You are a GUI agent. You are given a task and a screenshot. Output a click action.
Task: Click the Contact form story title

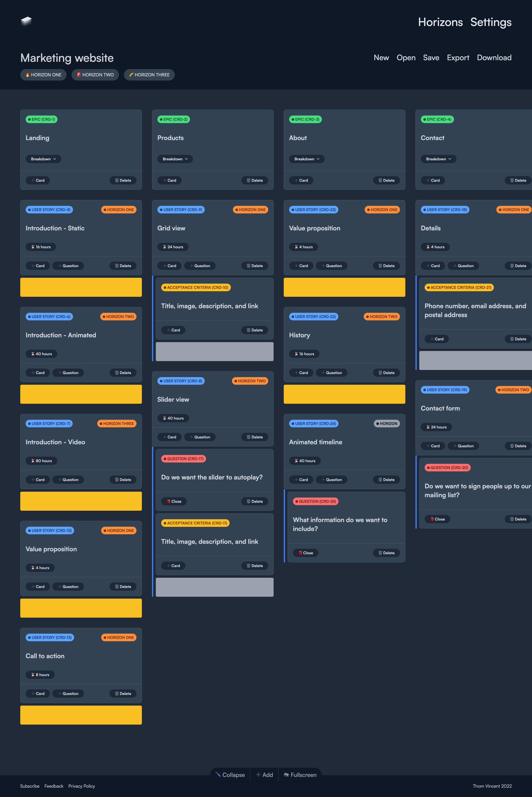click(x=440, y=408)
